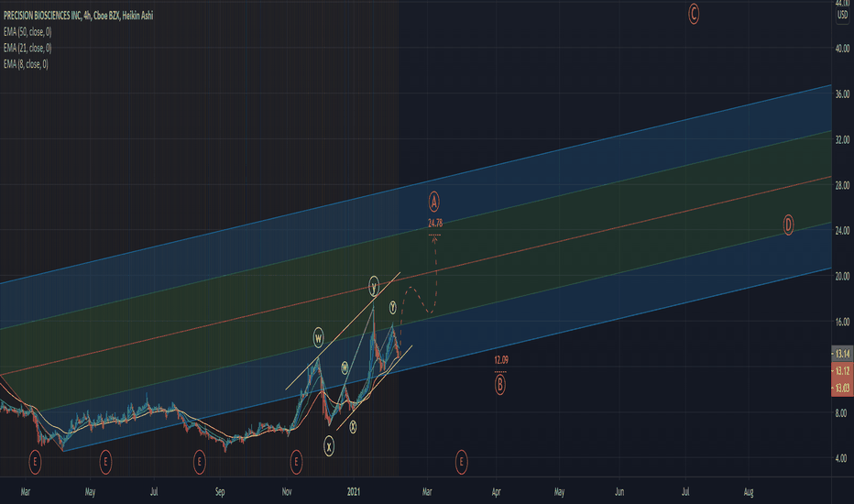Click the 8.00 price axis label
This screenshot has width=854, height=504.
tap(841, 413)
